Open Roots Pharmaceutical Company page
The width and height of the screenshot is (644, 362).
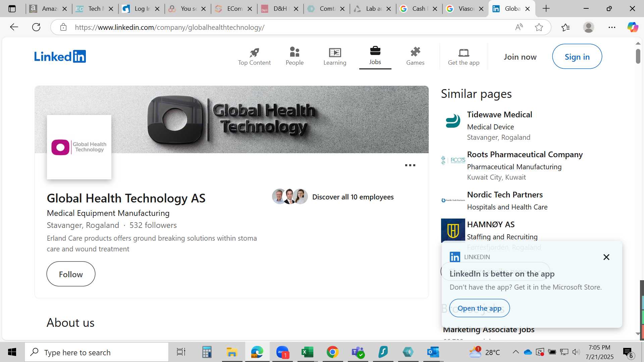coord(525,155)
